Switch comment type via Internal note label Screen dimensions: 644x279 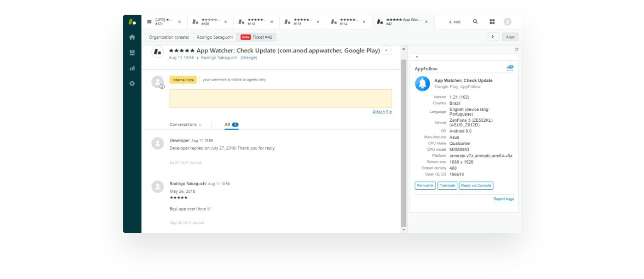(x=183, y=80)
